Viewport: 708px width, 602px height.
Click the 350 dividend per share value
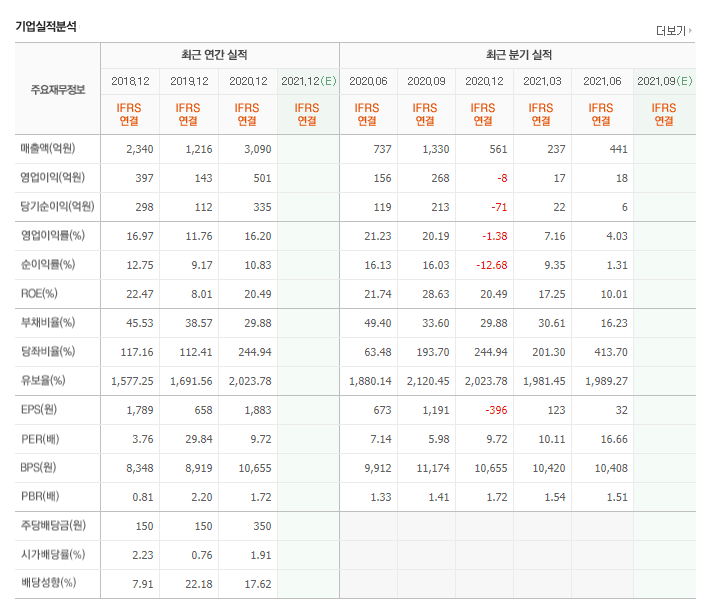(x=262, y=526)
